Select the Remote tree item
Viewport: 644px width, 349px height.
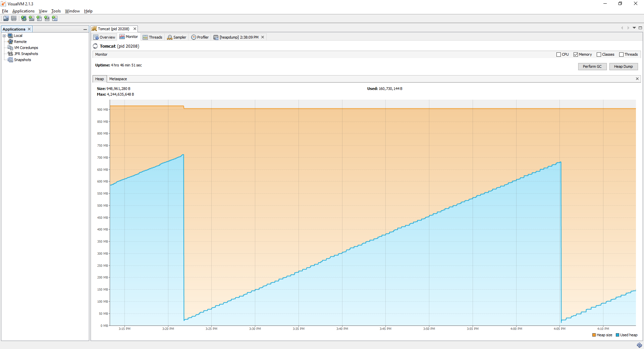coord(20,42)
